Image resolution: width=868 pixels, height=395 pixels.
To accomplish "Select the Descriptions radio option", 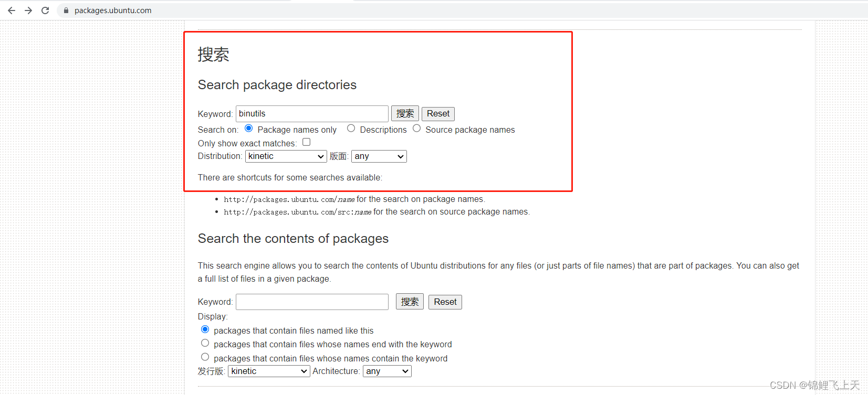I will tap(351, 129).
